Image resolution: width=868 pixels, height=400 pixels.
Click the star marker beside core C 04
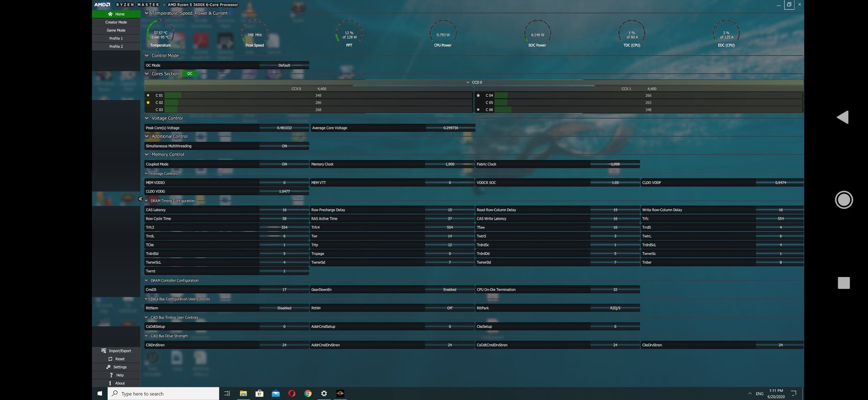[478, 95]
